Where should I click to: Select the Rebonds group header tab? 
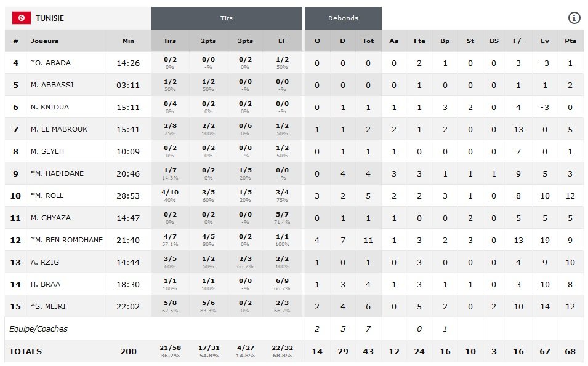pyautogui.click(x=343, y=18)
